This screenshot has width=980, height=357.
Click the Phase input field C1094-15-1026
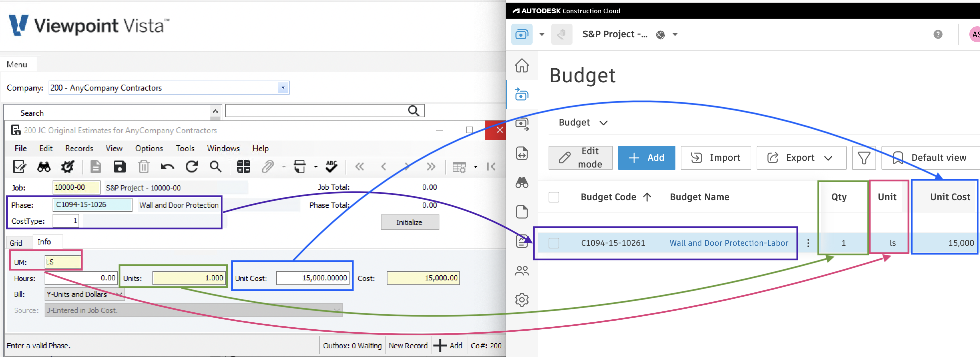coord(92,205)
